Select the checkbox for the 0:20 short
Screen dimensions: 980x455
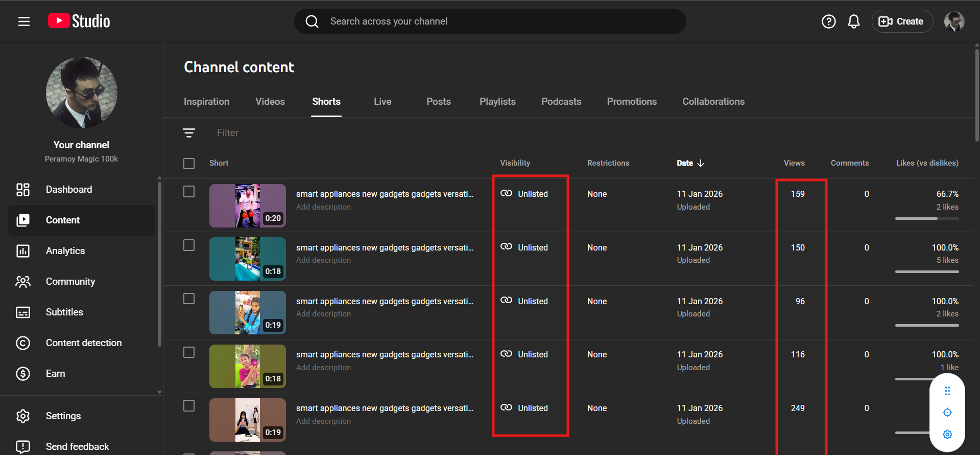point(189,192)
